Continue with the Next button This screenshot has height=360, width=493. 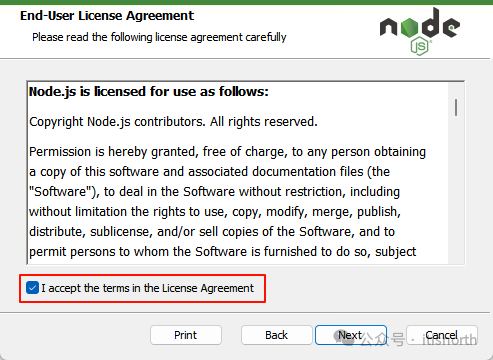tap(351, 335)
